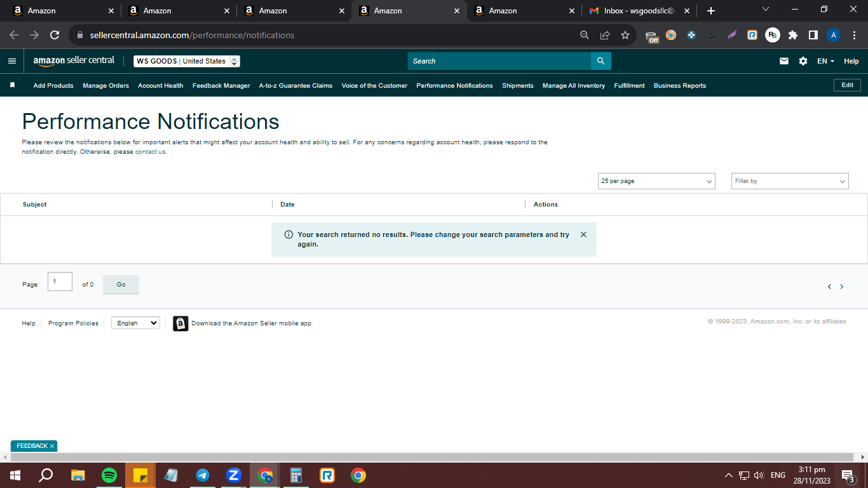
Task: Click the amazon seller central logo
Action: coord(74,61)
